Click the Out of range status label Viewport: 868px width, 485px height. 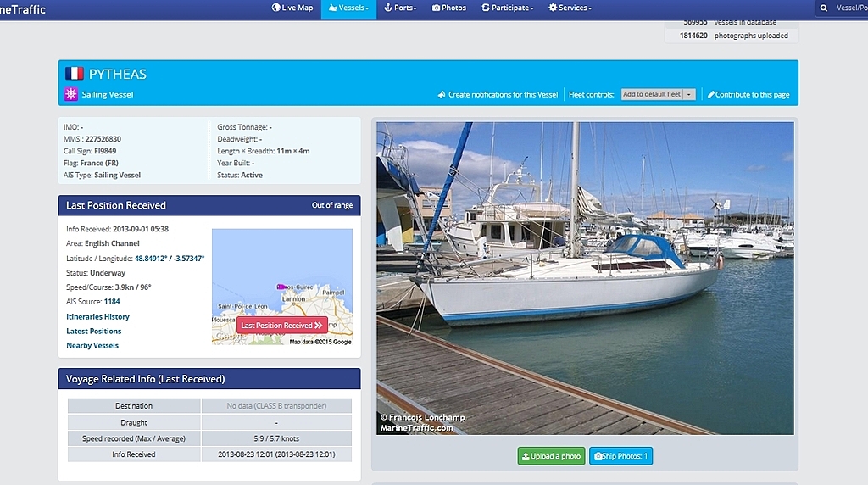coord(332,205)
